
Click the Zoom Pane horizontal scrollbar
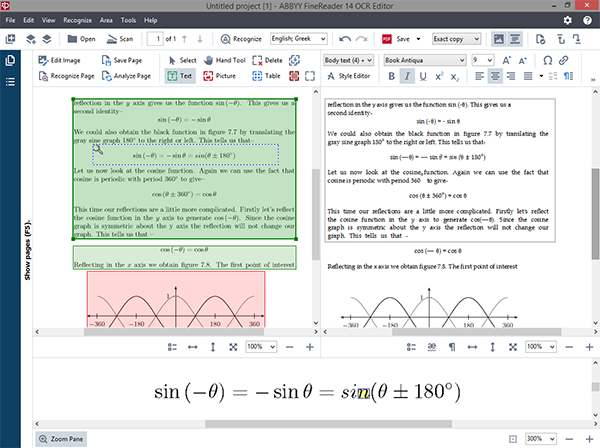pos(300,423)
